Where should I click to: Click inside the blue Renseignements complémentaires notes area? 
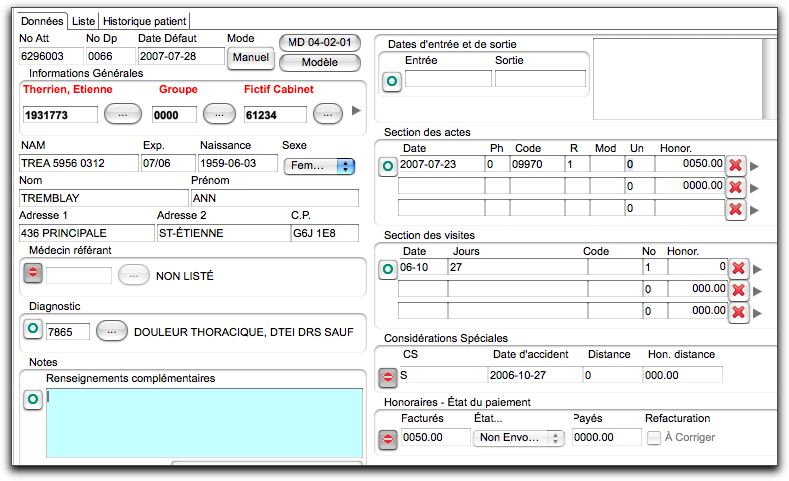[x=205, y=422]
